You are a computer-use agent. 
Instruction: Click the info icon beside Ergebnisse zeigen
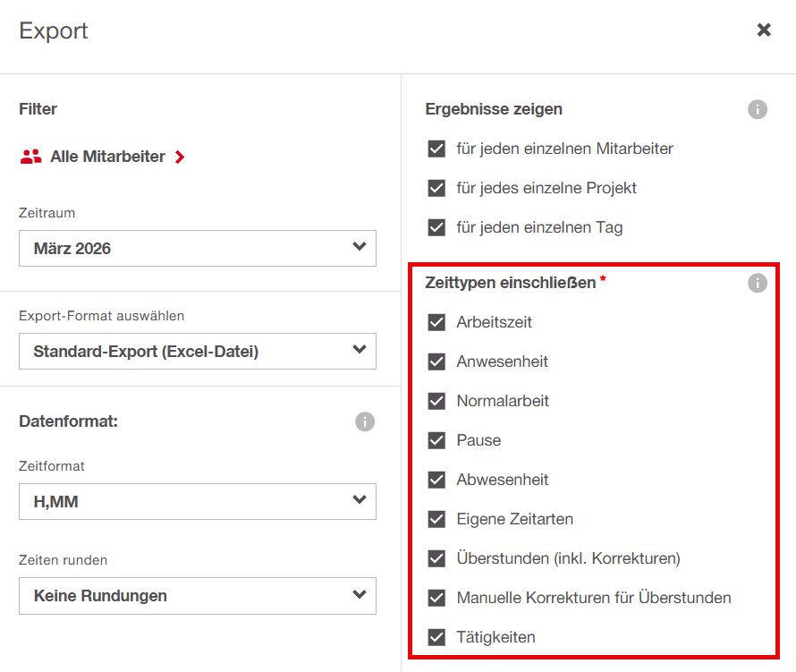click(x=757, y=110)
